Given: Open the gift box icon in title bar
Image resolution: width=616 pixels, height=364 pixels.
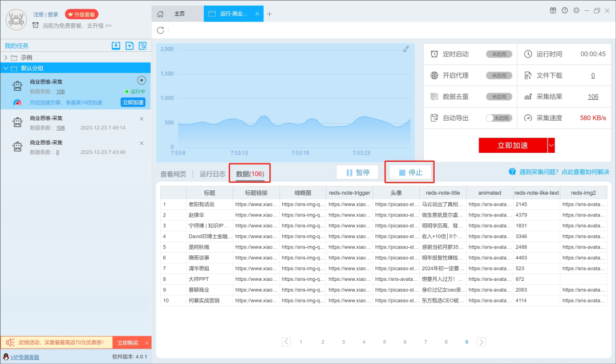Looking at the screenshot, I should click(553, 11).
